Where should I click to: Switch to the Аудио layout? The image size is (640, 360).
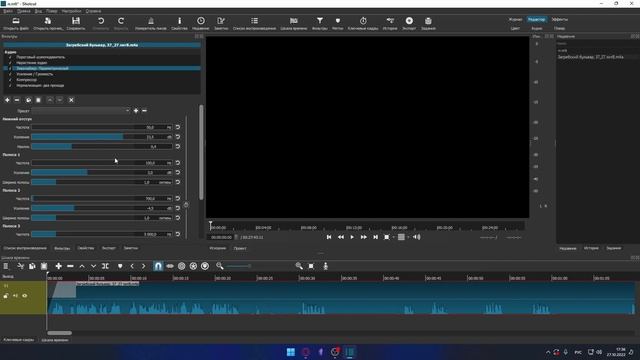click(537, 29)
